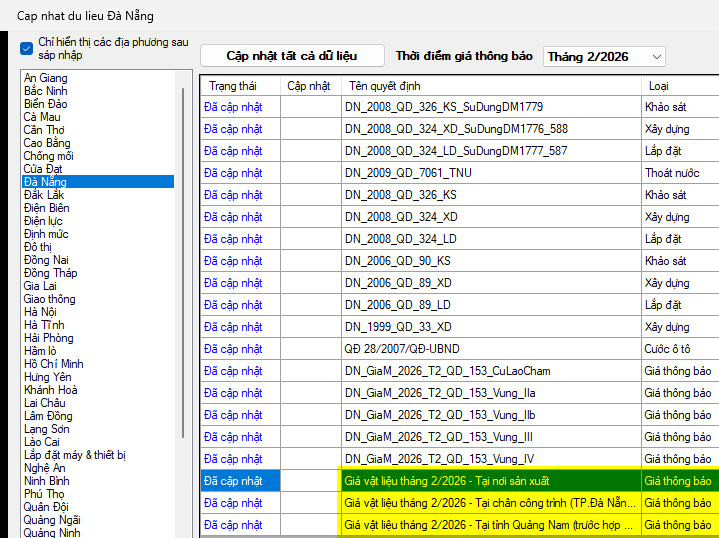The height and width of the screenshot is (538, 719).
Task: Select 'Đà Nẵng' highlighted list entry
Action: 46,182
